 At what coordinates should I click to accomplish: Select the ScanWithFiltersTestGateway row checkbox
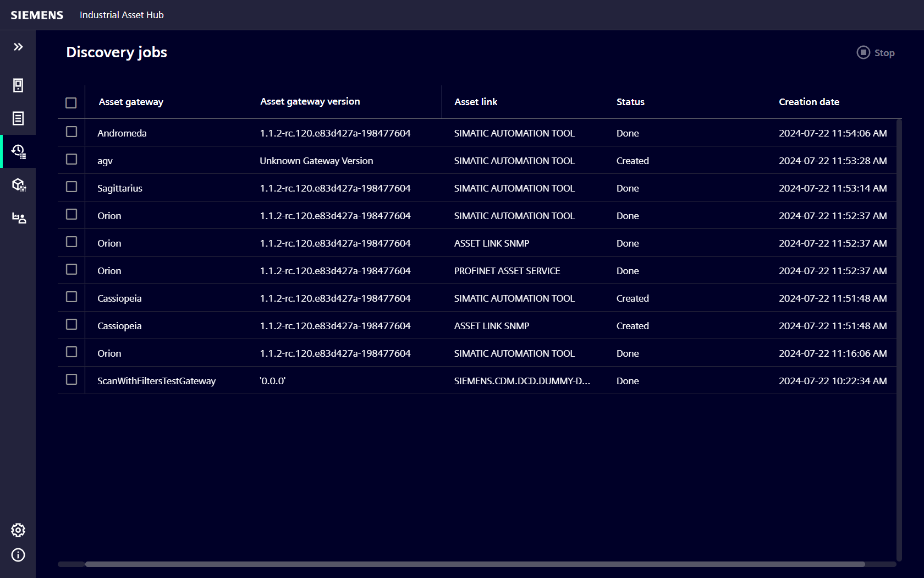[71, 379]
